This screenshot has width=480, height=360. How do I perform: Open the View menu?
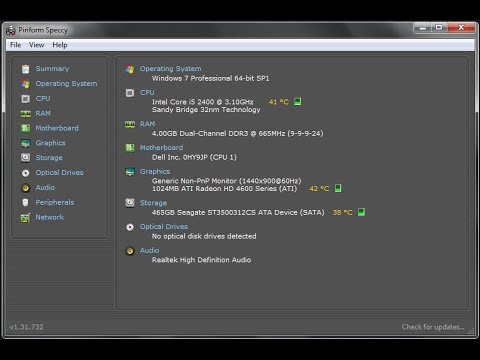pyautogui.click(x=37, y=45)
